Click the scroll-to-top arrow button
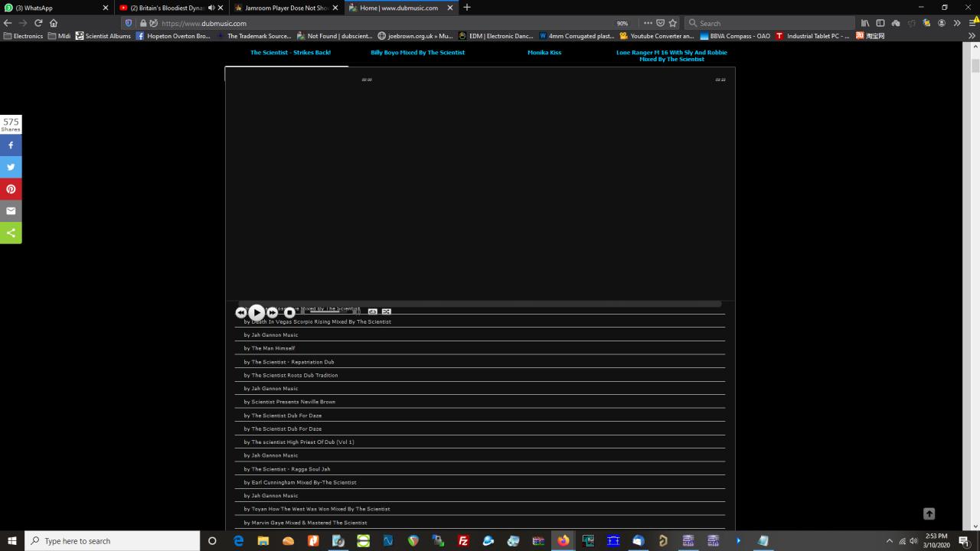980x551 pixels. coord(929,514)
